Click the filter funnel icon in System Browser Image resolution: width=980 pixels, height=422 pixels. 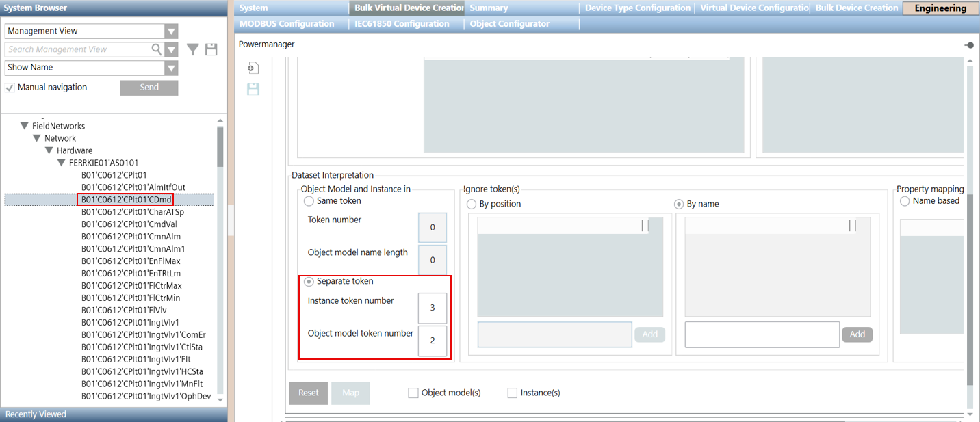[x=193, y=49]
